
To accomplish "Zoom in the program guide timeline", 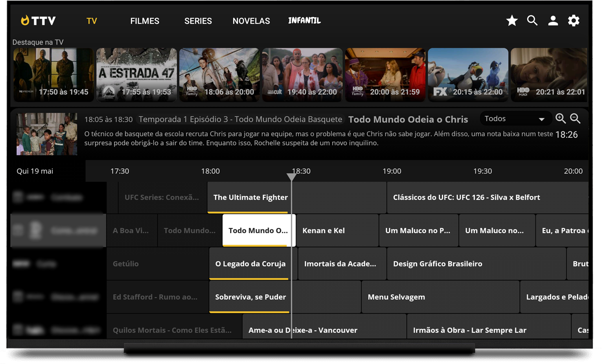I will click(560, 118).
